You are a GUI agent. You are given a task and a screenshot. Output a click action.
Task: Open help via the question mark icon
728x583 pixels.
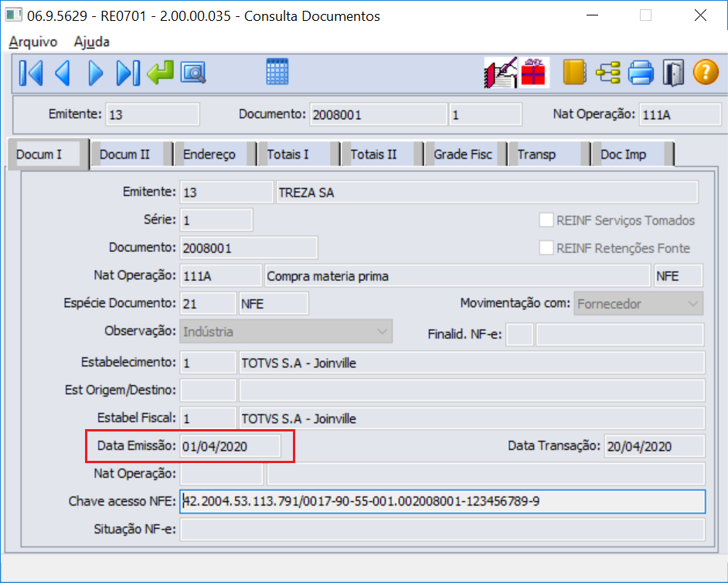(706, 72)
